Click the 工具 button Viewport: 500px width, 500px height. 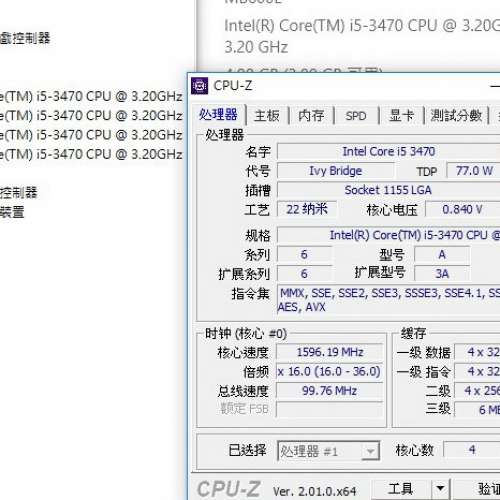401,489
